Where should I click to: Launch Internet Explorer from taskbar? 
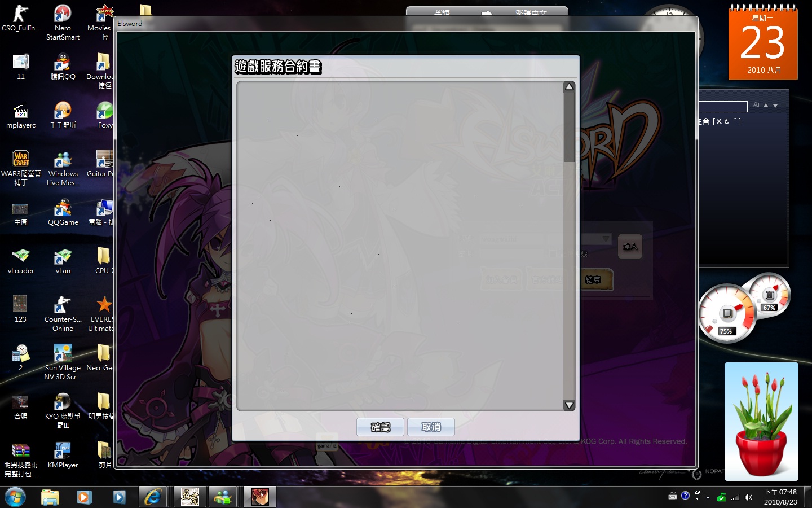pyautogui.click(x=152, y=497)
